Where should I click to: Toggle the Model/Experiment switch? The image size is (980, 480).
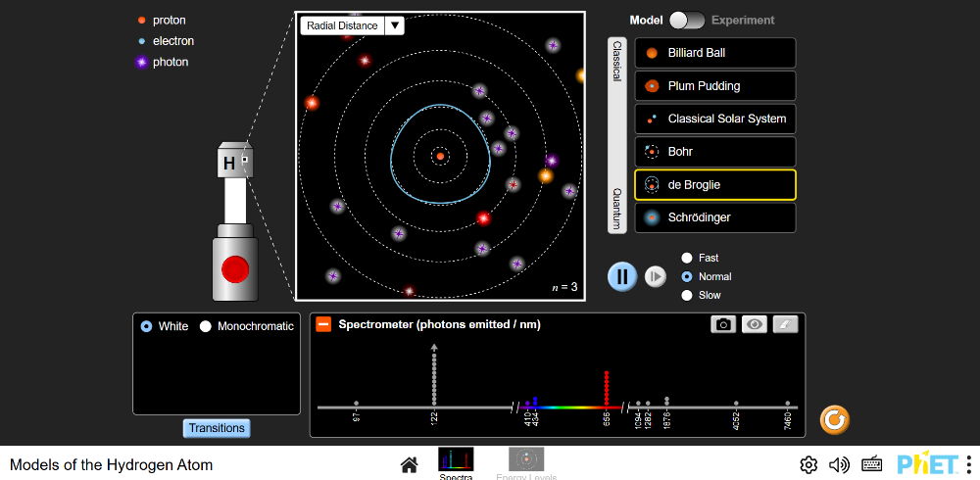click(687, 21)
